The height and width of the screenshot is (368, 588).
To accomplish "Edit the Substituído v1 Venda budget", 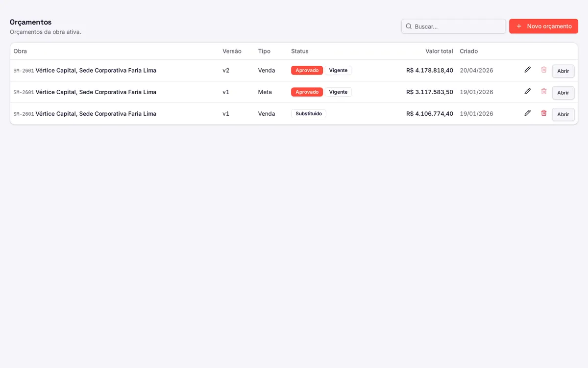I will pos(527,113).
